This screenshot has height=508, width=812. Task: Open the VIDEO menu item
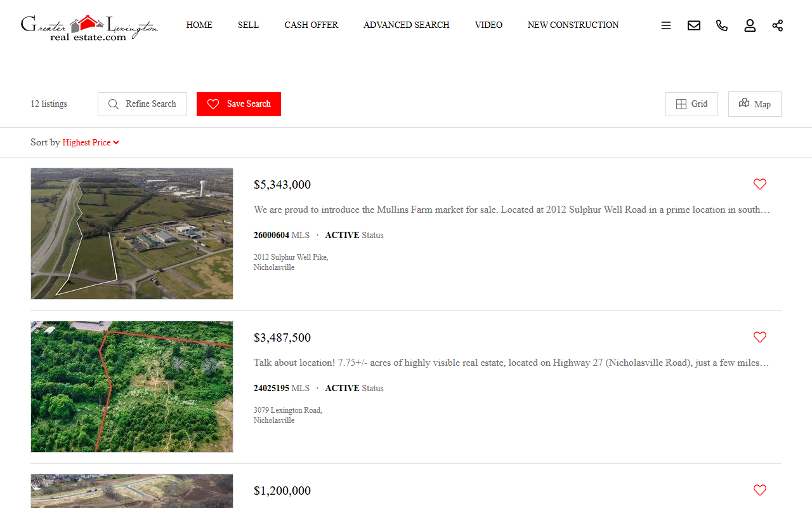click(488, 25)
